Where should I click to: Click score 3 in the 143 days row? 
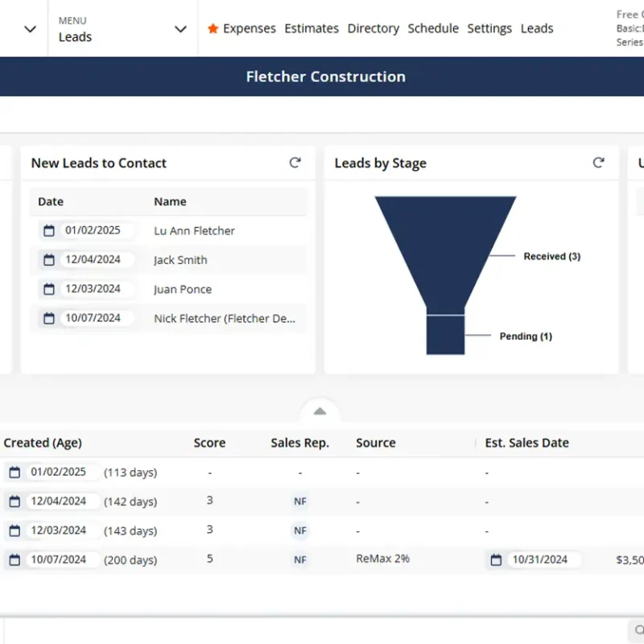(x=209, y=530)
